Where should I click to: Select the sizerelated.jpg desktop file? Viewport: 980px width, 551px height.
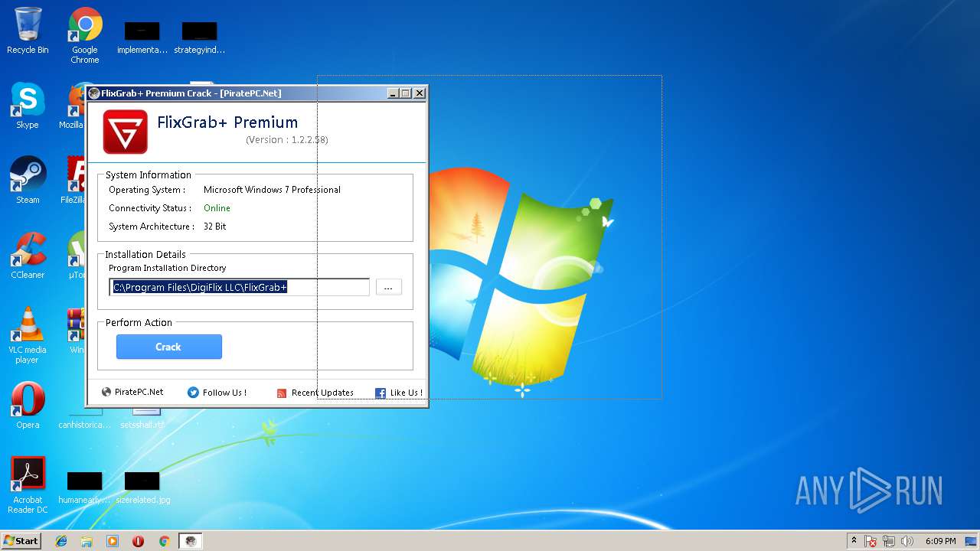(x=142, y=487)
